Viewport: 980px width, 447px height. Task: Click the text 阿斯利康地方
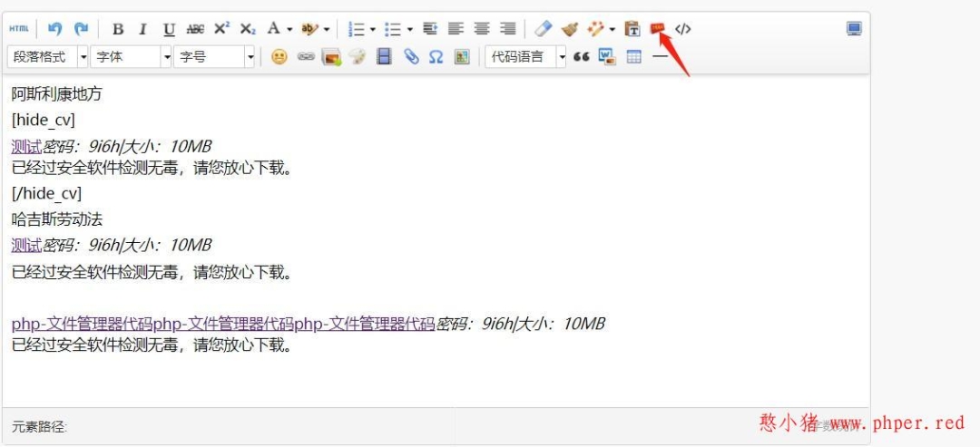56,94
